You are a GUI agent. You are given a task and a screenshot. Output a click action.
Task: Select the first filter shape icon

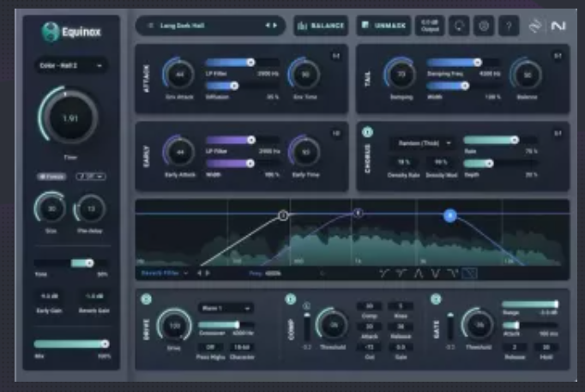383,274
